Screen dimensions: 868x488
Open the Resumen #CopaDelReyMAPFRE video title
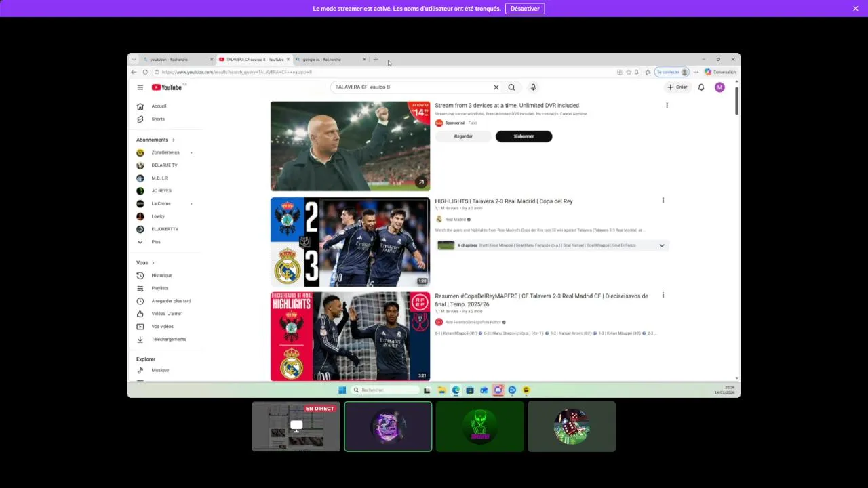tap(541, 300)
